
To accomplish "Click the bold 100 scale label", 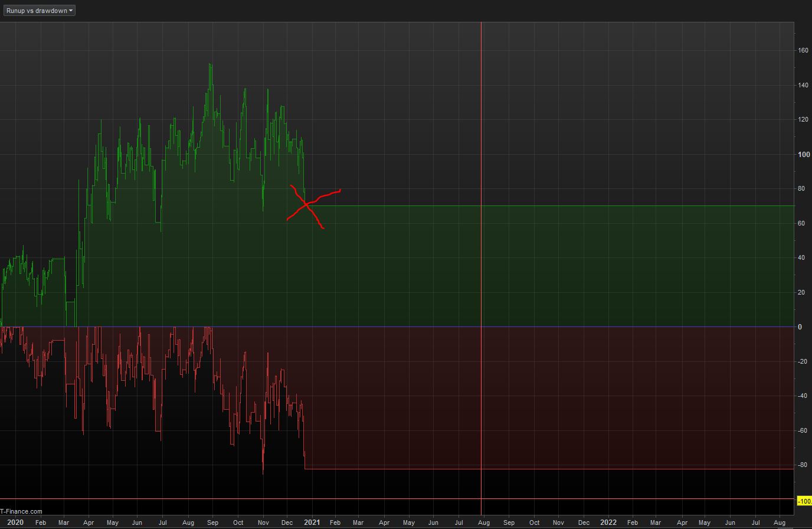I will point(803,155).
